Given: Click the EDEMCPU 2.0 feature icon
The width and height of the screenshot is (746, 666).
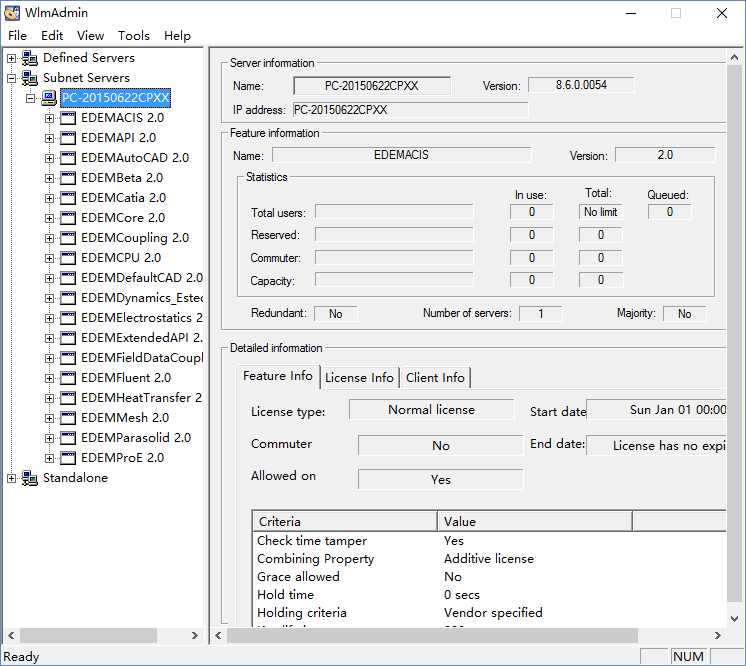Looking at the screenshot, I should pyautogui.click(x=68, y=258).
